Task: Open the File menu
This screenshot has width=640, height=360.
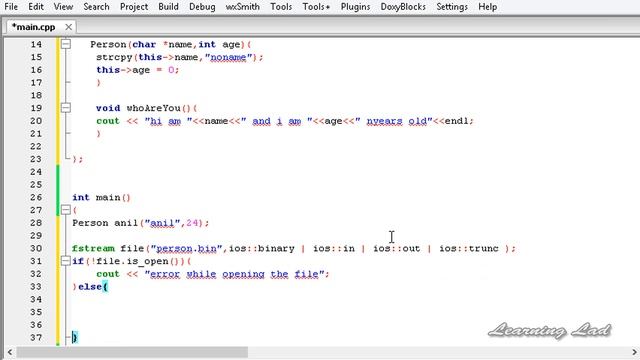Action: pos(11,7)
